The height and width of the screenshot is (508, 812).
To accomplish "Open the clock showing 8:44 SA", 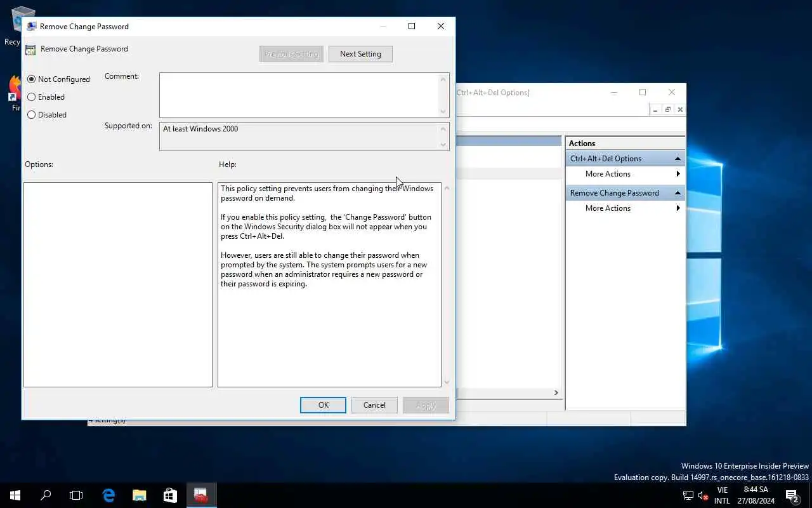I will click(756, 495).
